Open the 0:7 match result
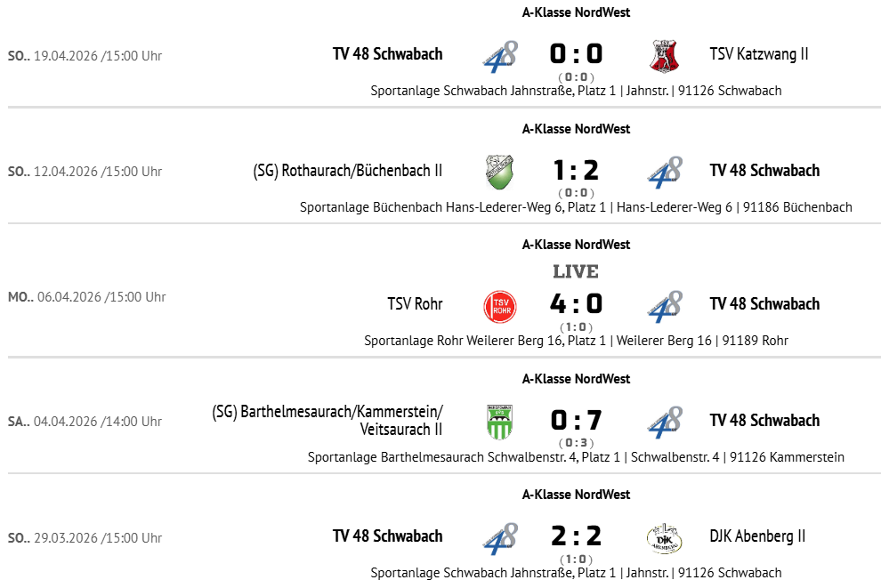Screen dimensions: 881x588 pos(576,421)
